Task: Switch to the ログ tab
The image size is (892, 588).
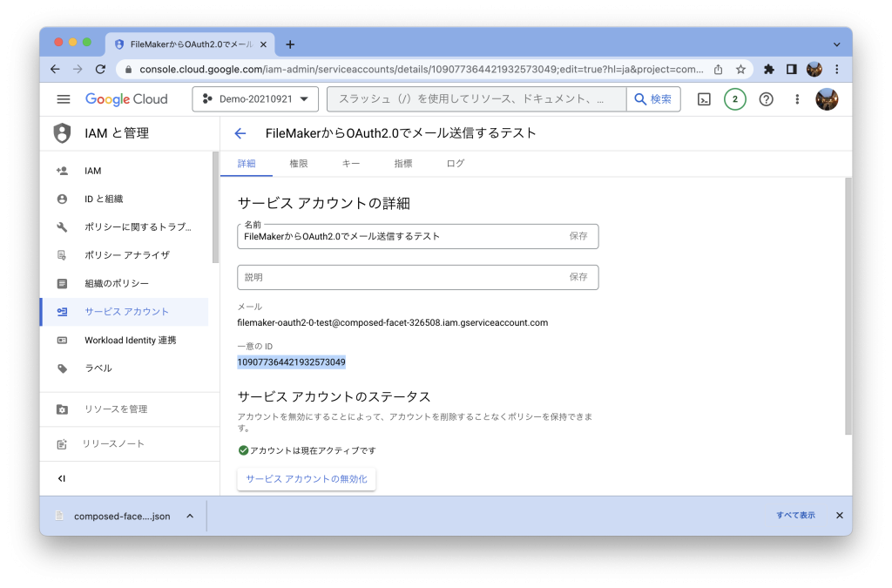Action: [456, 164]
